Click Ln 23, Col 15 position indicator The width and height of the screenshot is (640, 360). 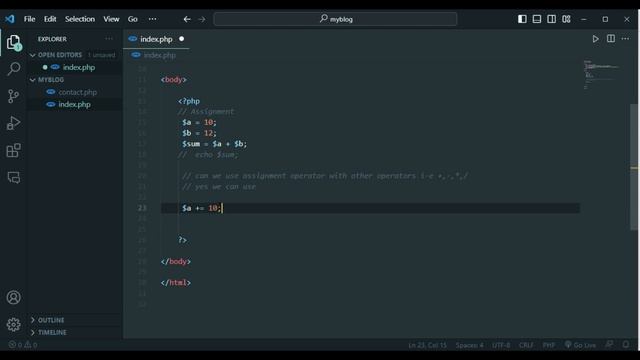[427, 345]
